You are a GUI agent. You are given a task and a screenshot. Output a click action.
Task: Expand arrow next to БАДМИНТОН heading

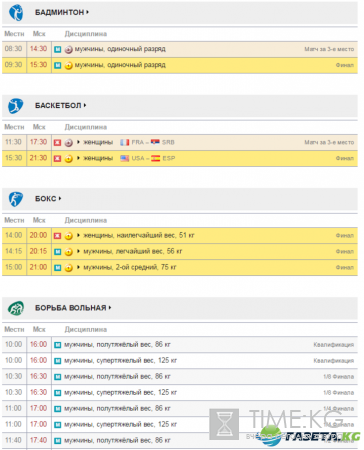coord(87,12)
